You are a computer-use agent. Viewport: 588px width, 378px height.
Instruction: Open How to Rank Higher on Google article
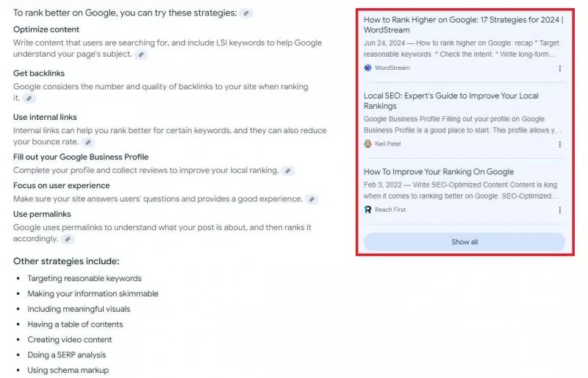click(x=464, y=25)
